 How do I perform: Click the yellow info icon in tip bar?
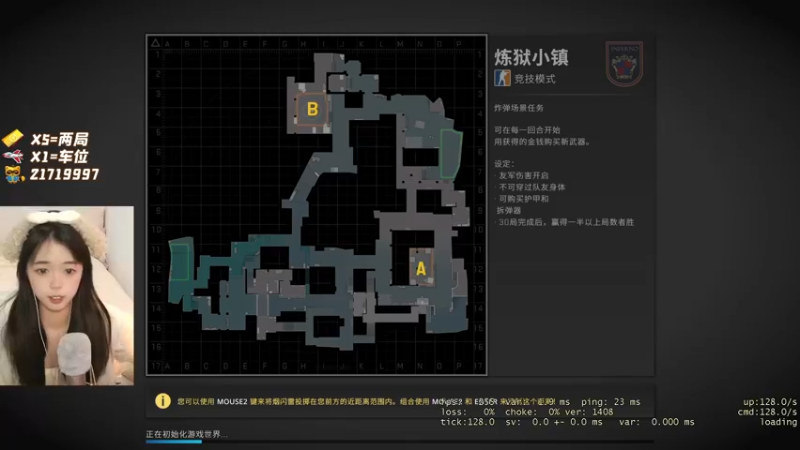click(x=163, y=401)
